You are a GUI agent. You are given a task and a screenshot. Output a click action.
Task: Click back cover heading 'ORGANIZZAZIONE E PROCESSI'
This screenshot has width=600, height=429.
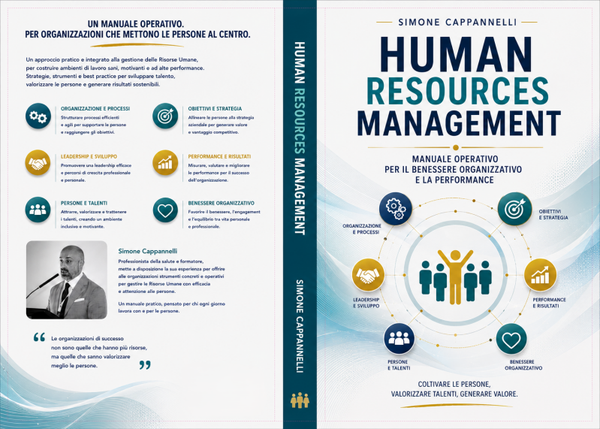(95, 109)
